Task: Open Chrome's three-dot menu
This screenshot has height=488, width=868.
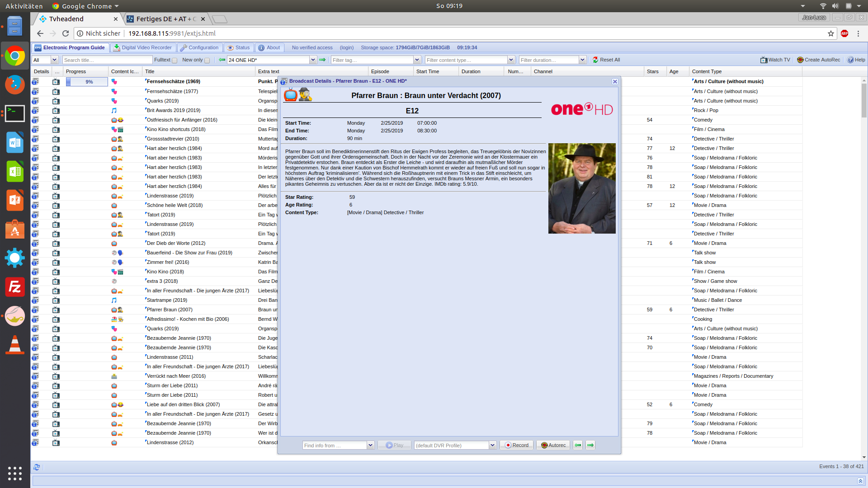Action: pyautogui.click(x=858, y=33)
